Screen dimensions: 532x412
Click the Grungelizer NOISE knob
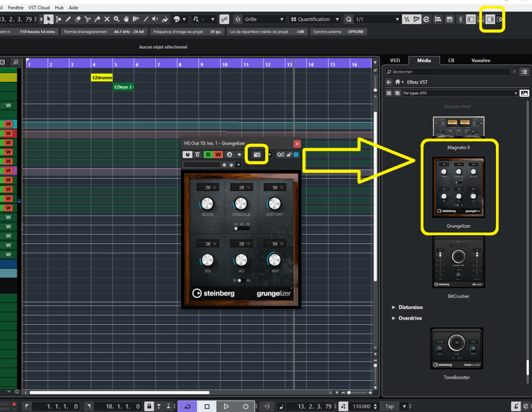pos(207,204)
